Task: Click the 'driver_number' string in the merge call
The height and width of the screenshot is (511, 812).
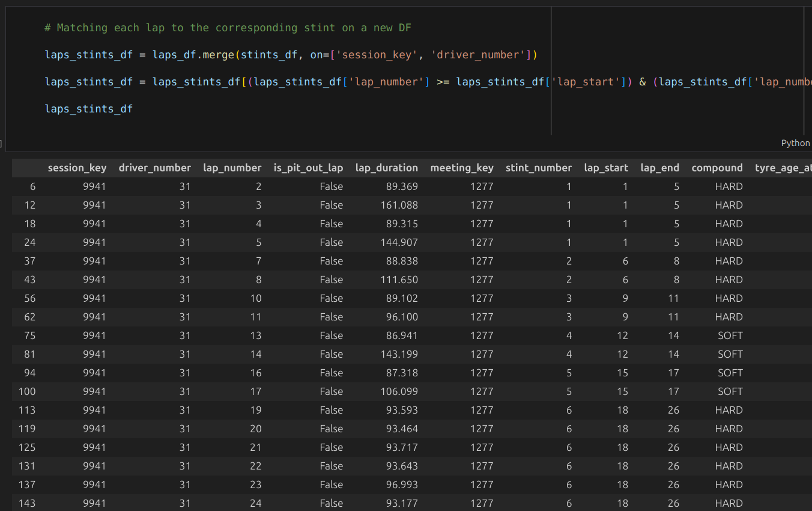Action: pyautogui.click(x=479, y=55)
